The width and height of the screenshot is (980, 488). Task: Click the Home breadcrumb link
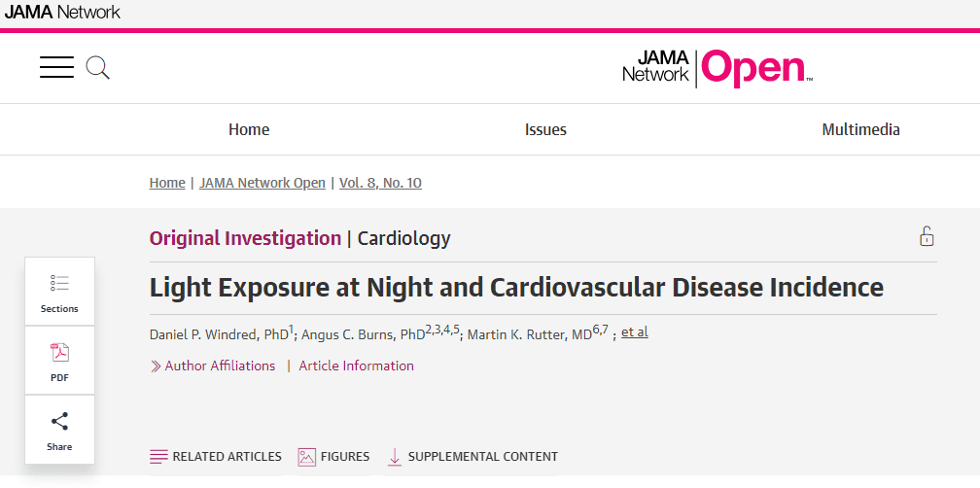pos(167,183)
